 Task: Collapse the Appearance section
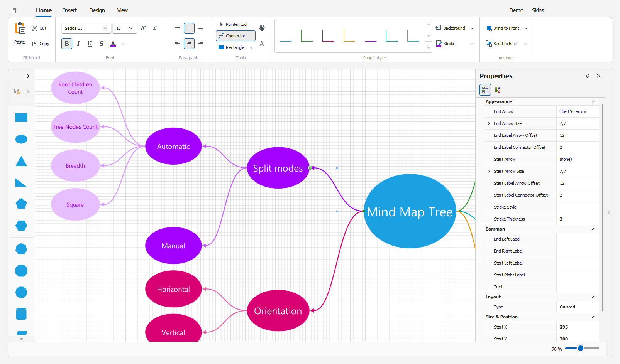click(x=593, y=101)
